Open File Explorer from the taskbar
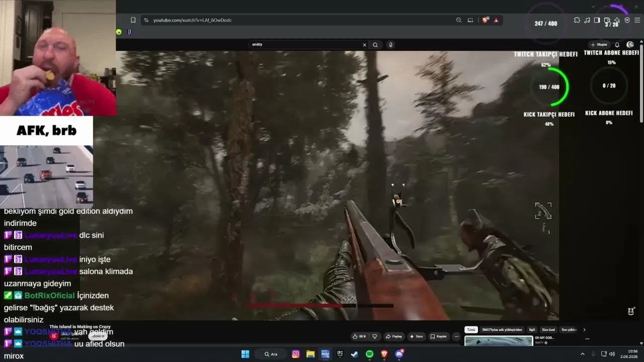This screenshot has width=644, height=362. click(310, 354)
